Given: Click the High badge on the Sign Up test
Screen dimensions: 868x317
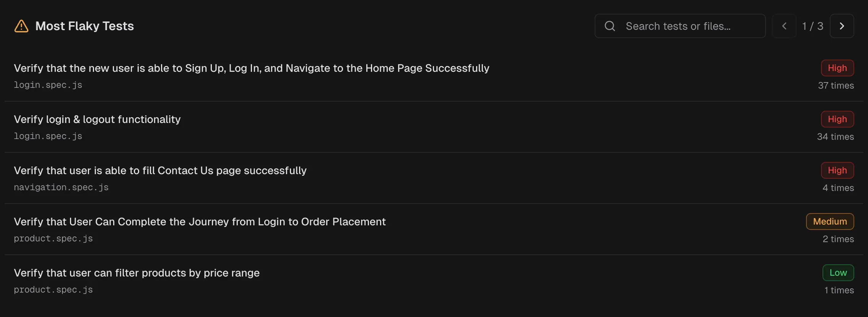Looking at the screenshot, I should (837, 68).
